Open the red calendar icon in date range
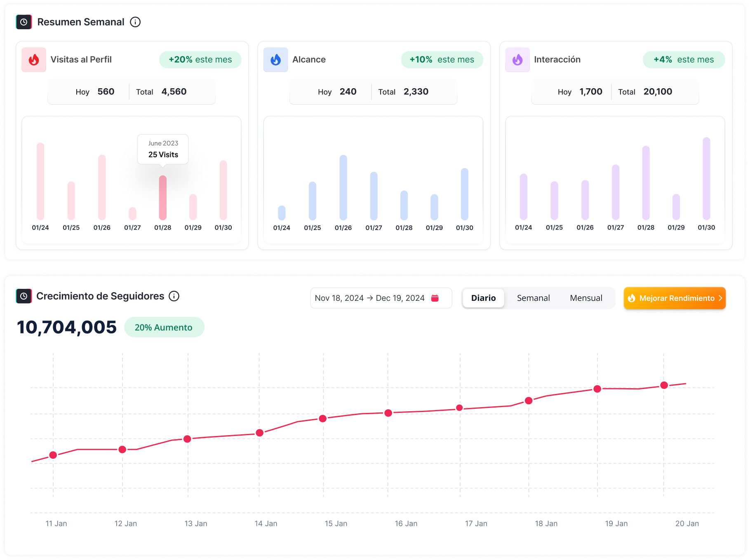 [x=435, y=298]
